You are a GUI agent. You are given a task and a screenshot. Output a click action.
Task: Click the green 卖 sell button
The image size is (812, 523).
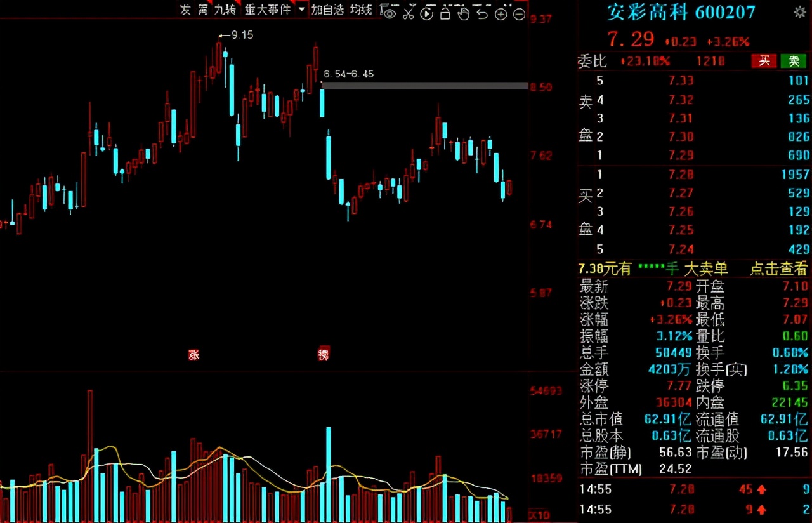(794, 61)
